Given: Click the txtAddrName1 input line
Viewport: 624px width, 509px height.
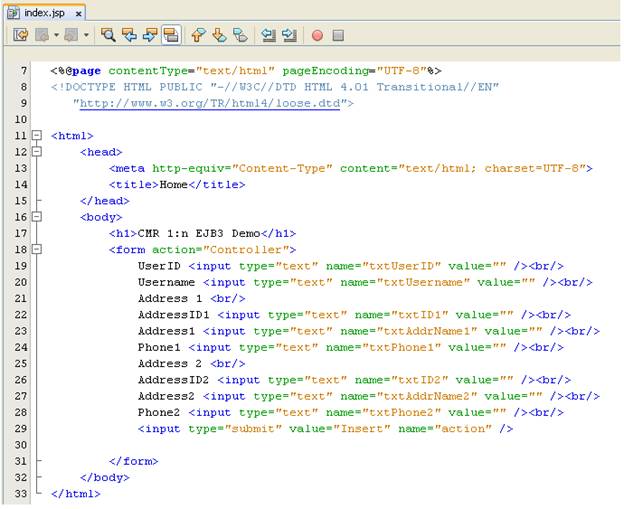Looking at the screenshot, I should [x=369, y=331].
